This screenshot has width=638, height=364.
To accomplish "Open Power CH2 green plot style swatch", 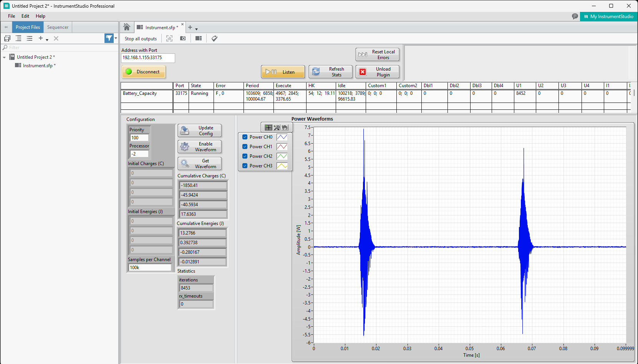I will [x=282, y=156].
